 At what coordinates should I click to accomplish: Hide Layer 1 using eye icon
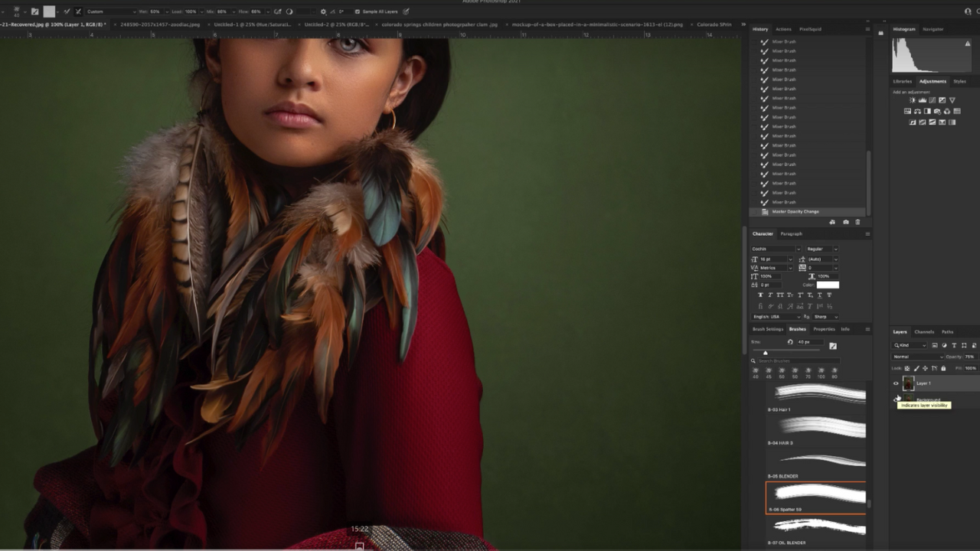click(x=896, y=383)
